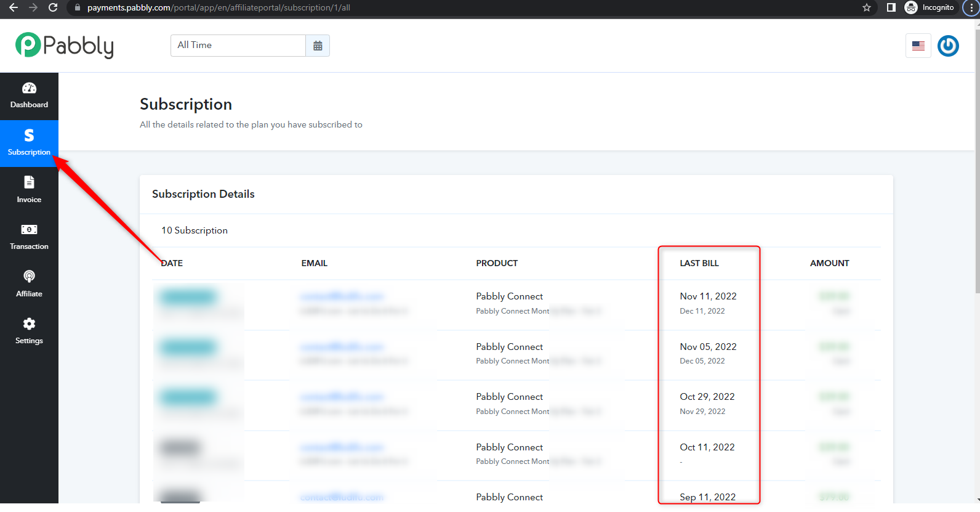This screenshot has width=980, height=512.
Task: Click Pabbly Connect in the Oct 11 row
Action: (x=510, y=447)
